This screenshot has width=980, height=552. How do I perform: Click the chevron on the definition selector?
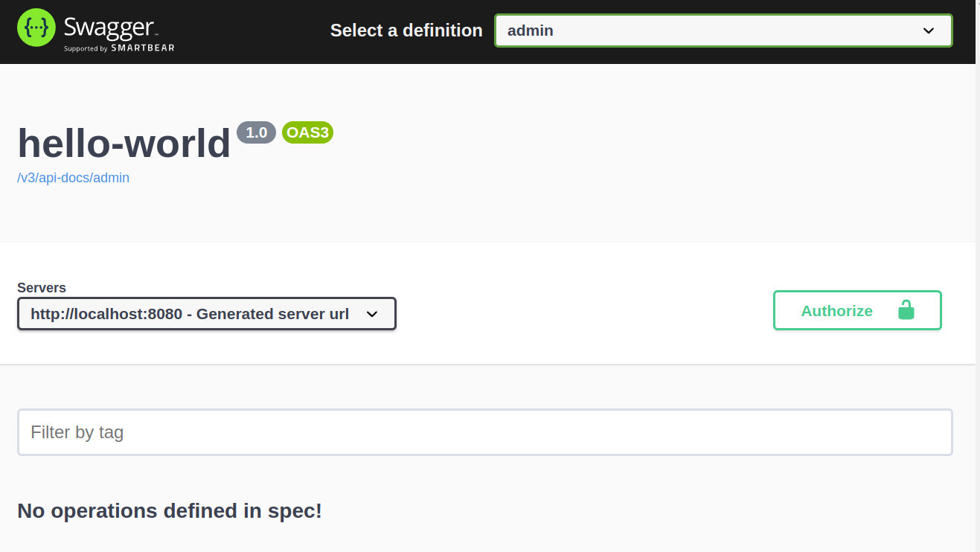(x=928, y=31)
